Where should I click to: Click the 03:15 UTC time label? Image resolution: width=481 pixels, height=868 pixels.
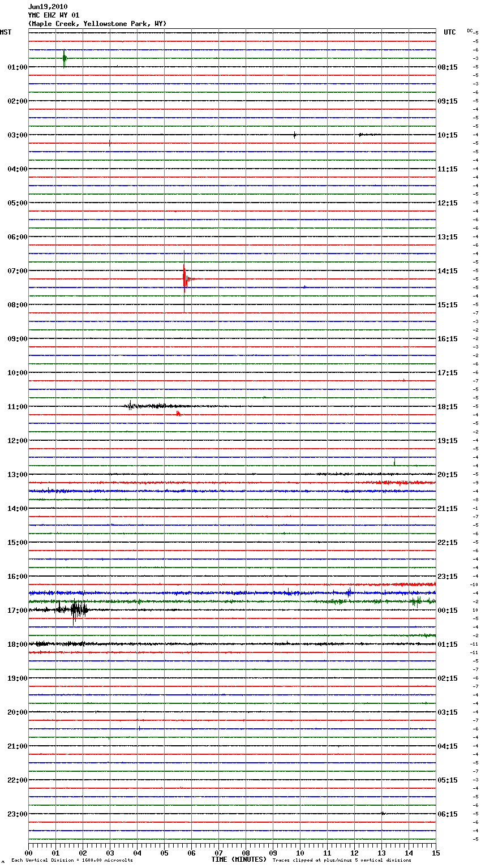tap(448, 712)
